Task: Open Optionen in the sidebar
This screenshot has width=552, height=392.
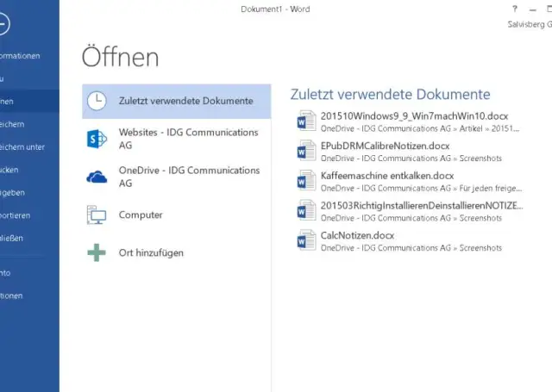Action: tap(29, 296)
